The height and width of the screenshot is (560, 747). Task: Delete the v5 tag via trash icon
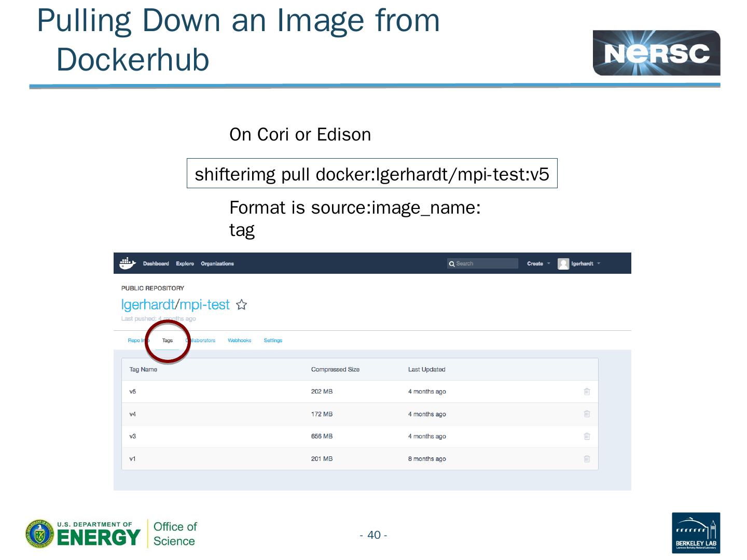587,391
